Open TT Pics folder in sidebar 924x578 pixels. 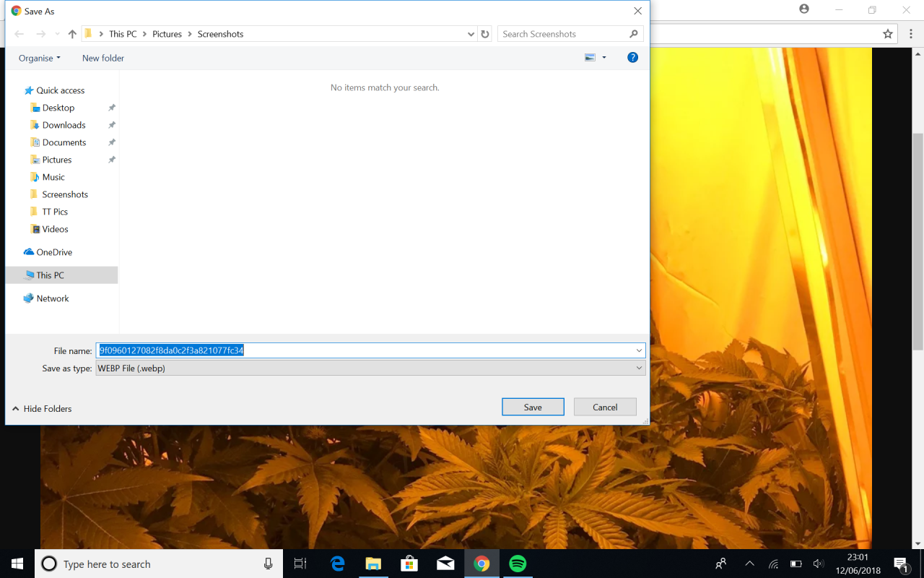[55, 212]
